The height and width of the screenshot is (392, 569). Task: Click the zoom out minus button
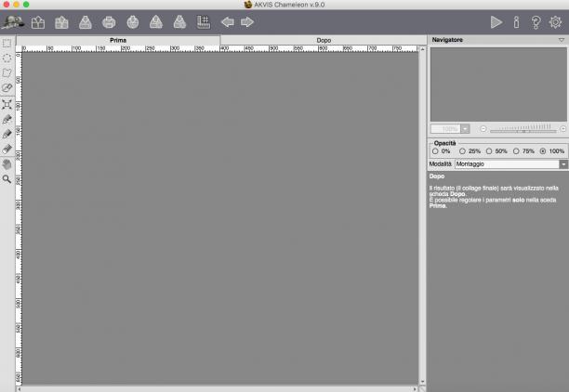[483, 129]
